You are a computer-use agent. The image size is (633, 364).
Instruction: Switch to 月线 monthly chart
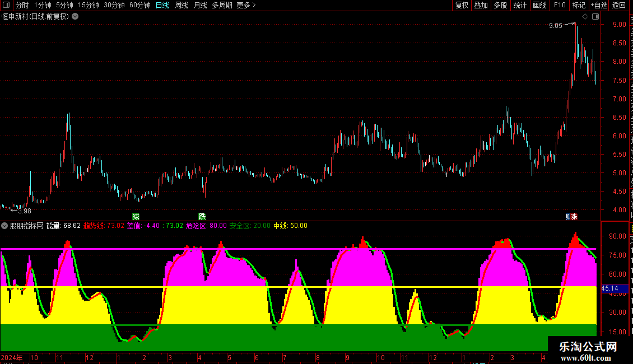pyautogui.click(x=200, y=5)
